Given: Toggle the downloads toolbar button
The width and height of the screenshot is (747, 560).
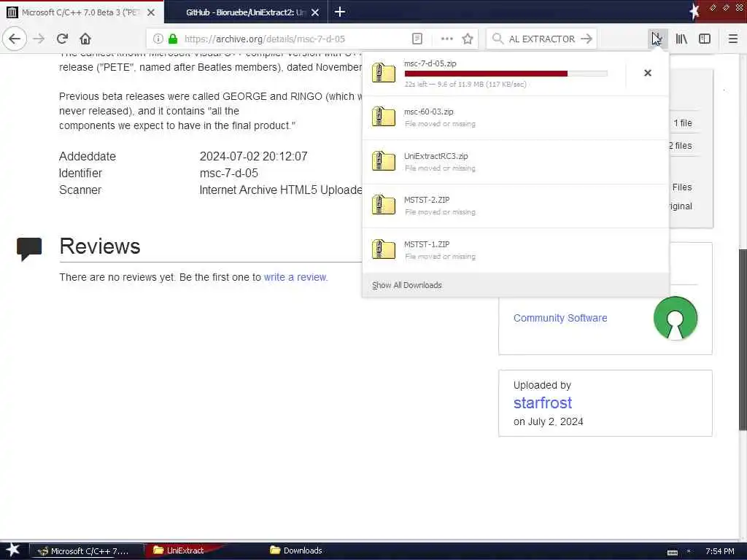Looking at the screenshot, I should pyautogui.click(x=657, y=39).
